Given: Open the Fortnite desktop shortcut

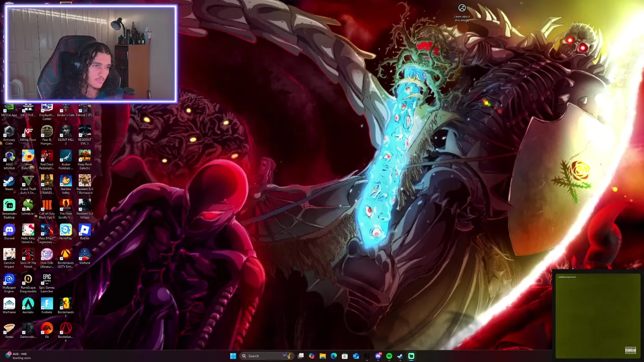Looking at the screenshot, I should 47,306.
